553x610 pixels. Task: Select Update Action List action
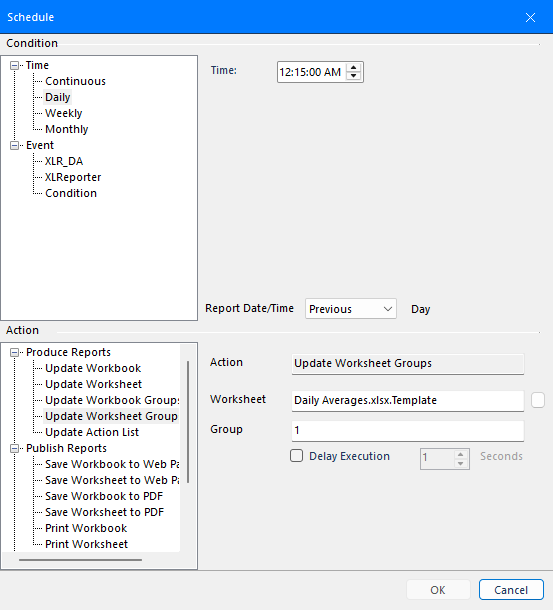[92, 432]
